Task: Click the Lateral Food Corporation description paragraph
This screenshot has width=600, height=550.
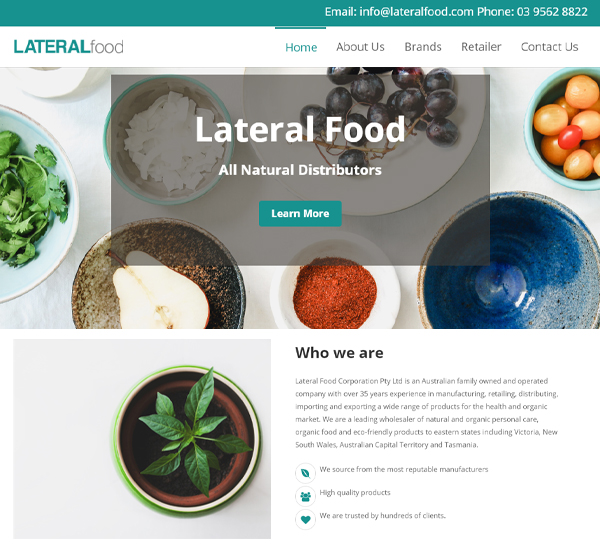Action: click(x=427, y=413)
